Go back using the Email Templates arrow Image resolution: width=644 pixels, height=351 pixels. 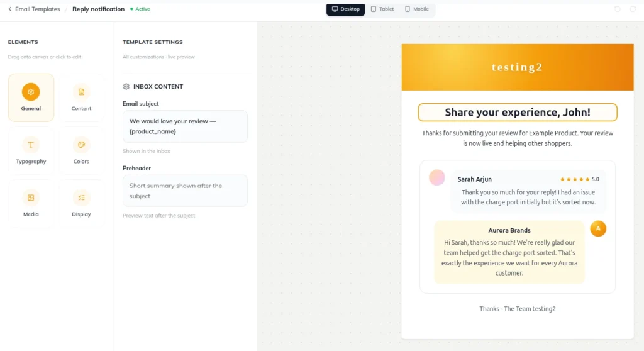tap(10, 9)
